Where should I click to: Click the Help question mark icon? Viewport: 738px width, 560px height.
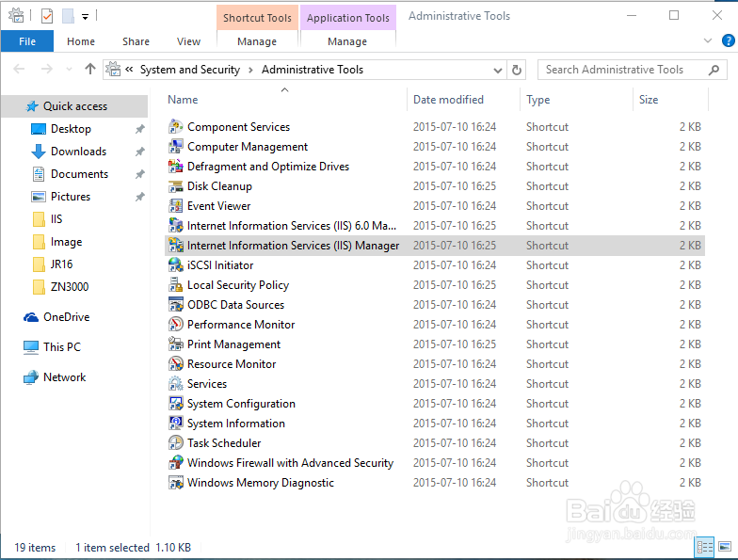coord(729,40)
